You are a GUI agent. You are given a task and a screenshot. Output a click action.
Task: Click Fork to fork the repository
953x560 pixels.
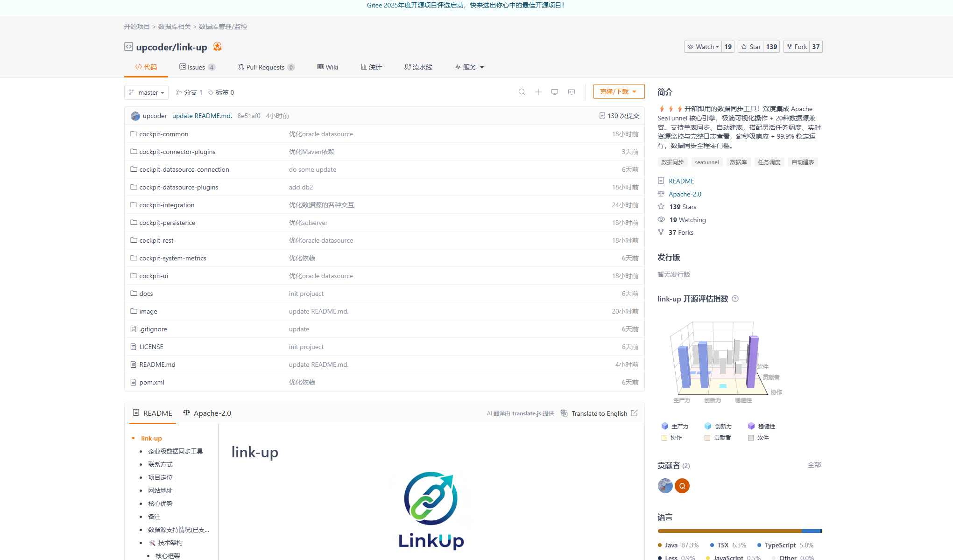[x=797, y=47]
